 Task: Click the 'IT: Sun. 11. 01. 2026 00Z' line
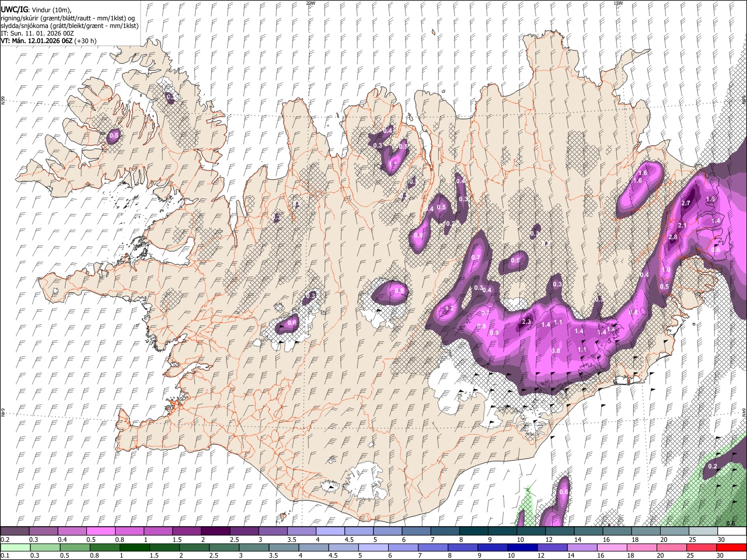(x=37, y=33)
